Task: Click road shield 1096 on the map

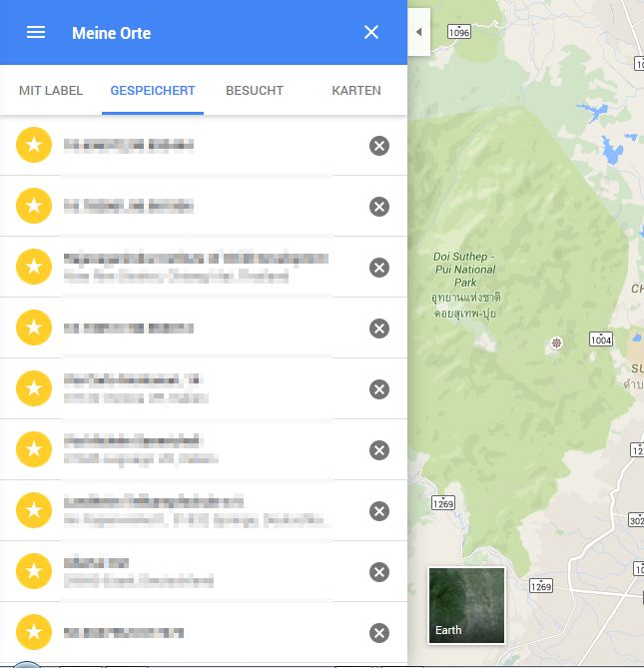Action: coord(459,32)
